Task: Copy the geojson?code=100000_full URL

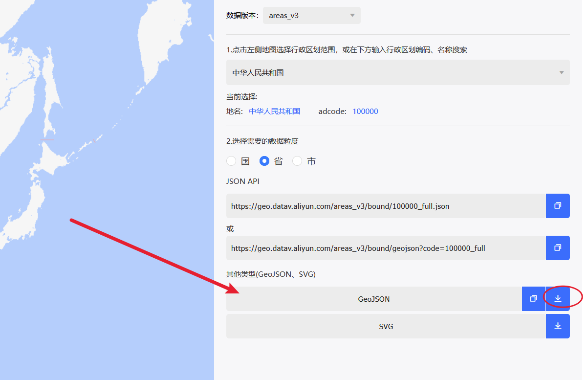Action: [558, 248]
